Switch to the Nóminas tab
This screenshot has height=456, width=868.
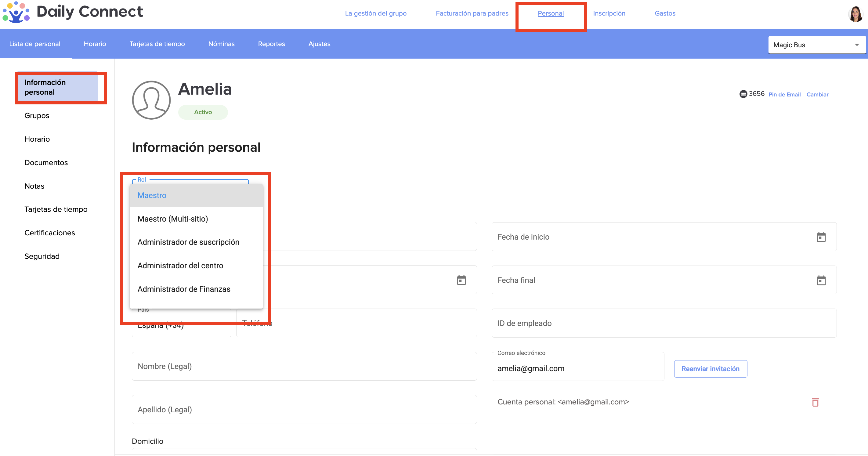click(221, 44)
